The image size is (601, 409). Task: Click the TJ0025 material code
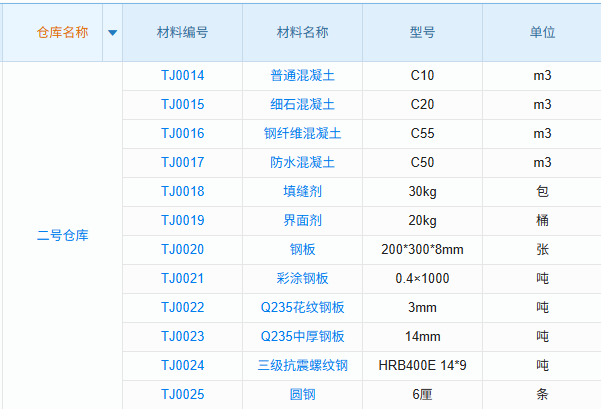coord(182,394)
